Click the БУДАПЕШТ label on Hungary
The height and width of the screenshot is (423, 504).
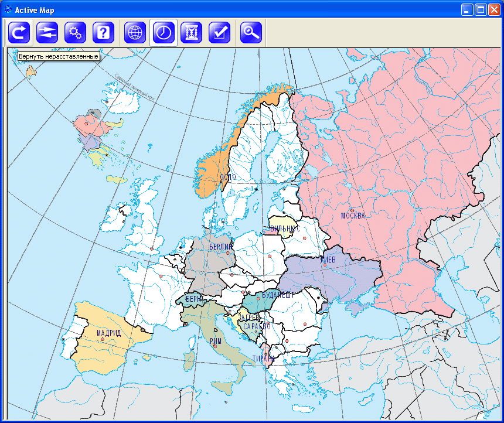[278, 295]
